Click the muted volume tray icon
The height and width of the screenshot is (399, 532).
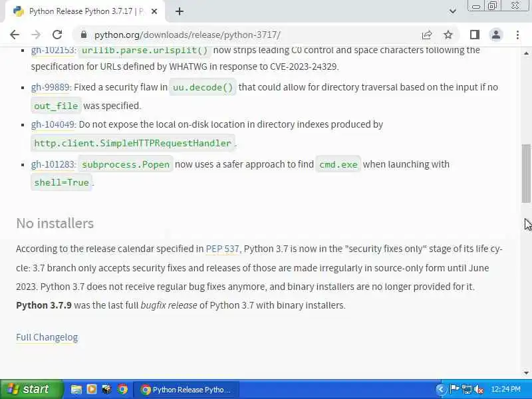pos(479,390)
